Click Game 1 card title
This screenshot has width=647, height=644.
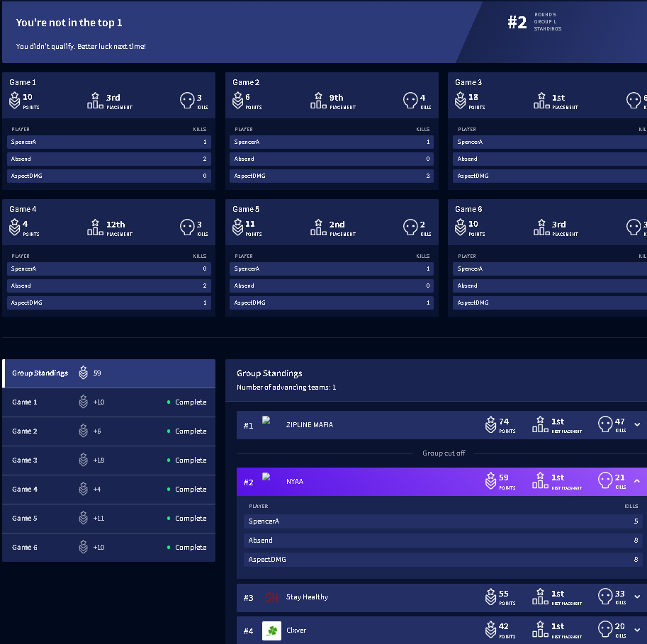(23, 82)
